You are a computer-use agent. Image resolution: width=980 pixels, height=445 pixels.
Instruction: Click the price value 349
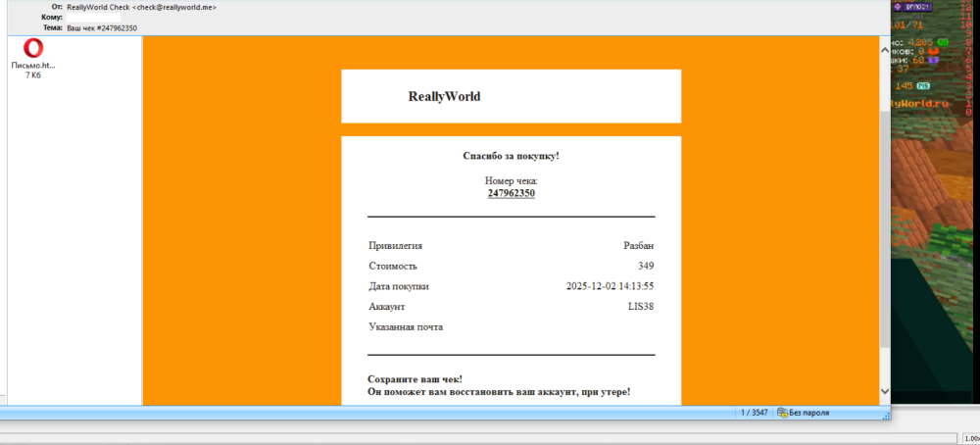[646, 267]
